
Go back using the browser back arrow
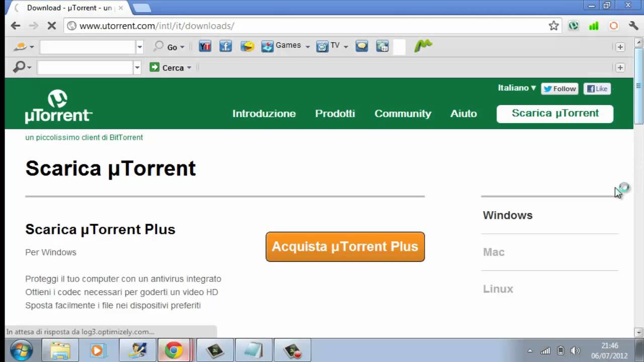[x=16, y=26]
